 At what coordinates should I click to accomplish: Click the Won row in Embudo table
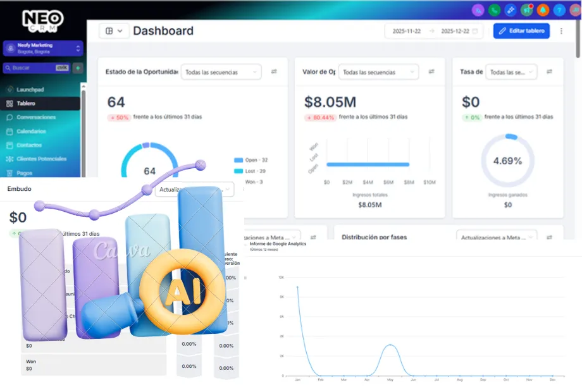(x=94, y=365)
